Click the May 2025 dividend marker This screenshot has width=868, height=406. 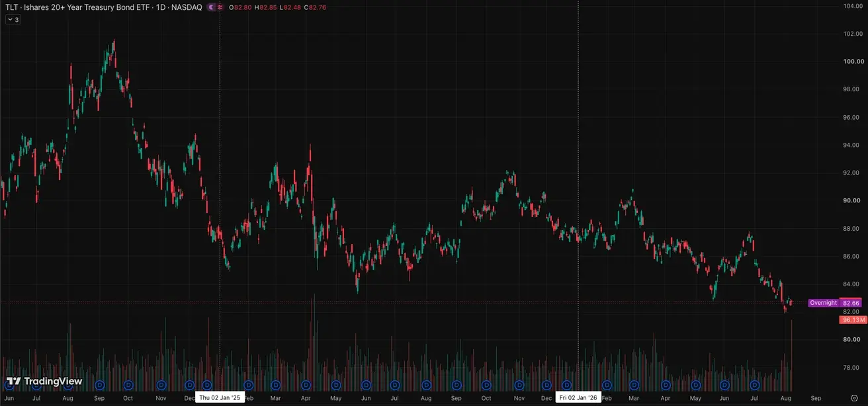click(335, 384)
